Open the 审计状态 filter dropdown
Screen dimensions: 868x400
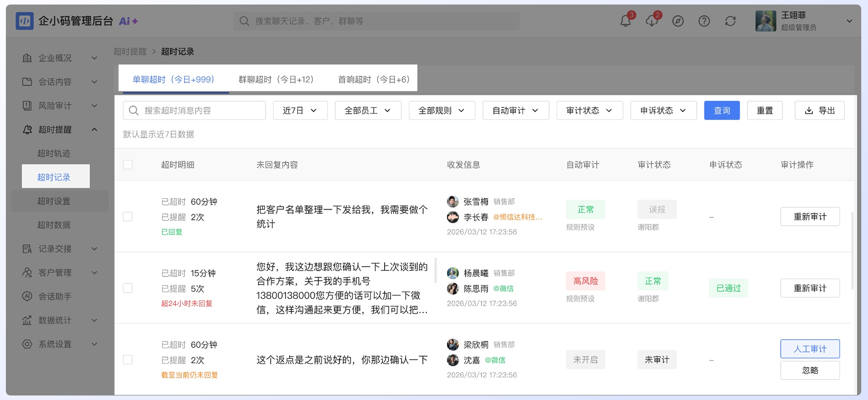[x=590, y=110]
